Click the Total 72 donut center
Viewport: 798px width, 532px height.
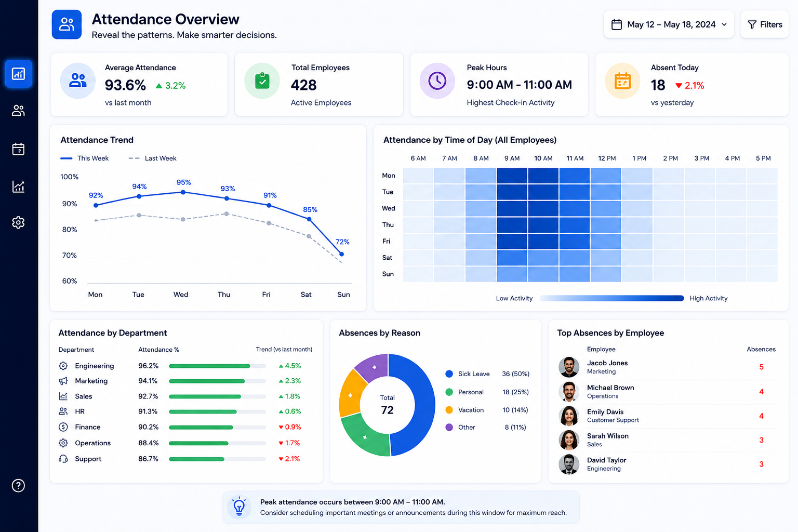[x=387, y=405]
